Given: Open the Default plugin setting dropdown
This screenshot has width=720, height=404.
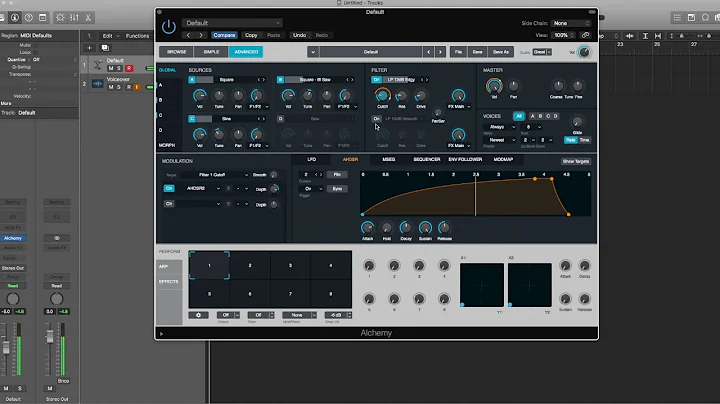Looking at the screenshot, I should pyautogui.click(x=232, y=23).
